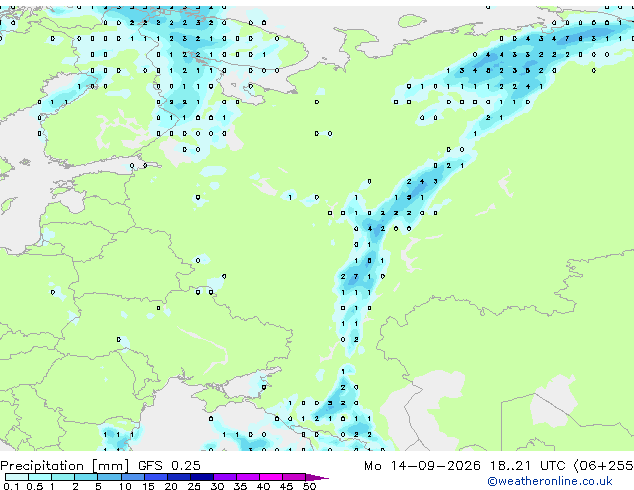Select the 25 to 30 mm navy swatch
Screen dimensions: 634x490
(x=202, y=477)
